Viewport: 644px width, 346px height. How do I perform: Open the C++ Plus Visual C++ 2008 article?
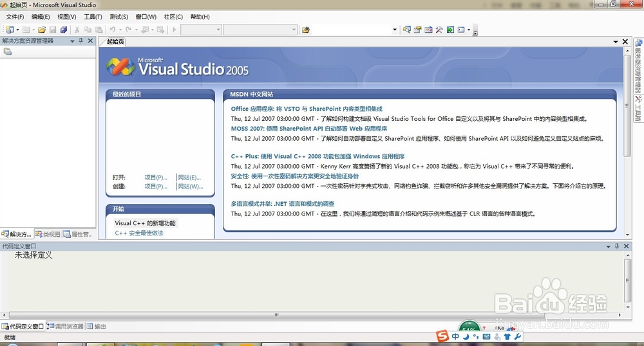317,156
